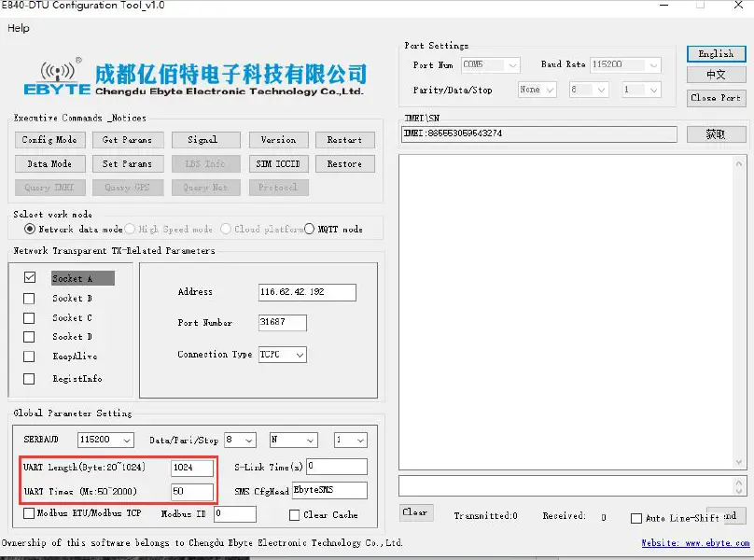This screenshot has height=560, width=754.
Task: Click the Ebyte company logo
Action: tap(195, 78)
